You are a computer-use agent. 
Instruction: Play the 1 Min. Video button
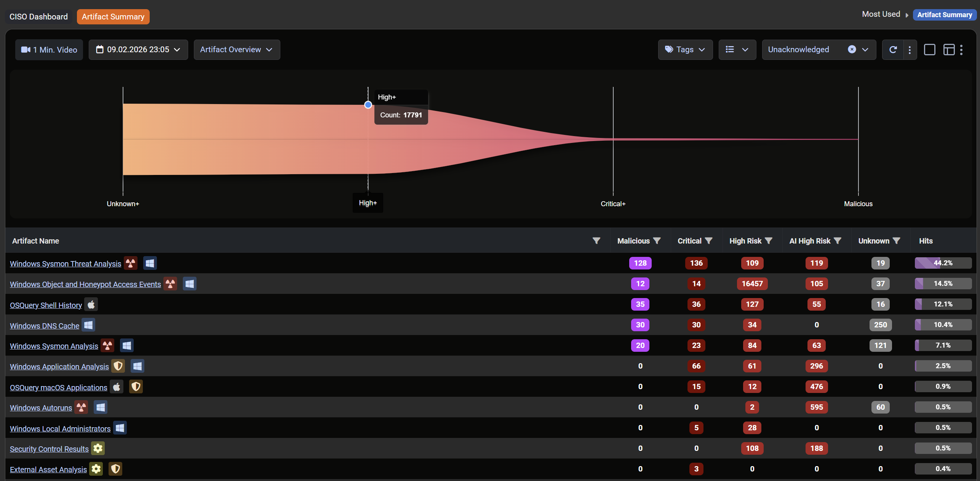click(49, 50)
